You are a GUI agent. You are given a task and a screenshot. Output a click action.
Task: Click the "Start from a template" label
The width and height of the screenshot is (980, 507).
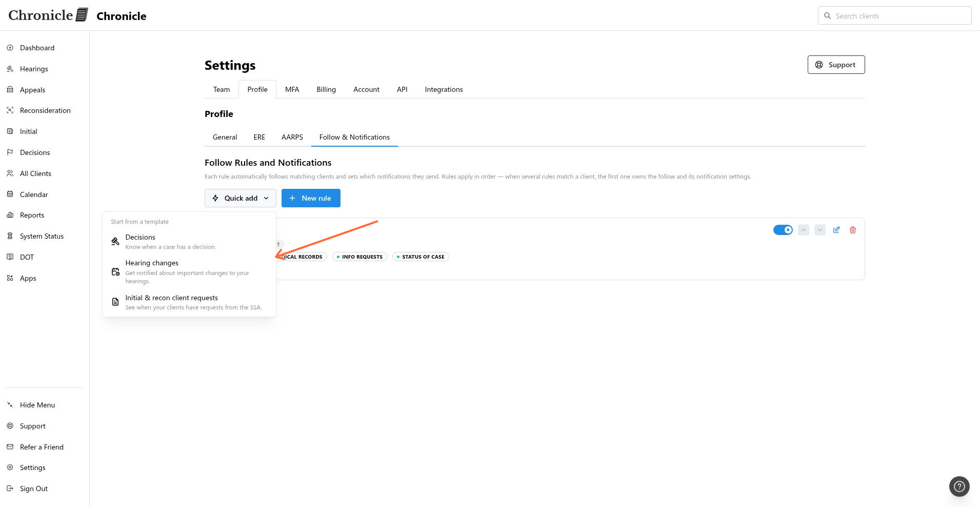coord(139,222)
